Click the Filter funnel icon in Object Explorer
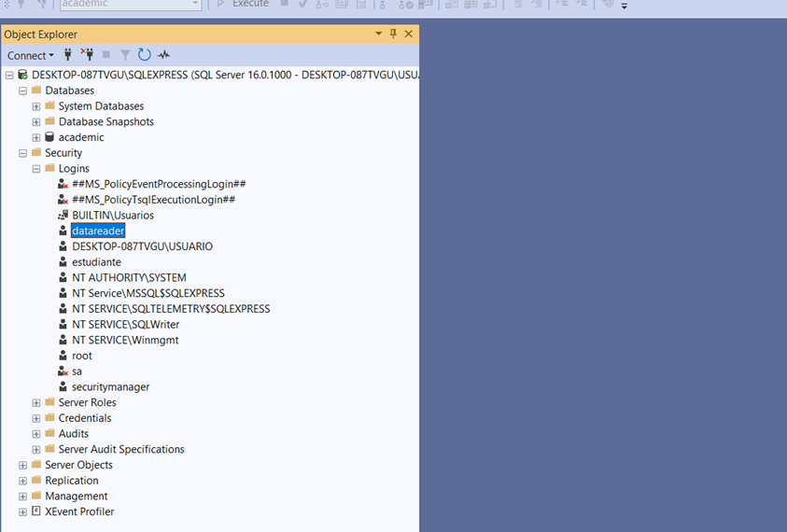The width and height of the screenshot is (787, 532). point(125,55)
